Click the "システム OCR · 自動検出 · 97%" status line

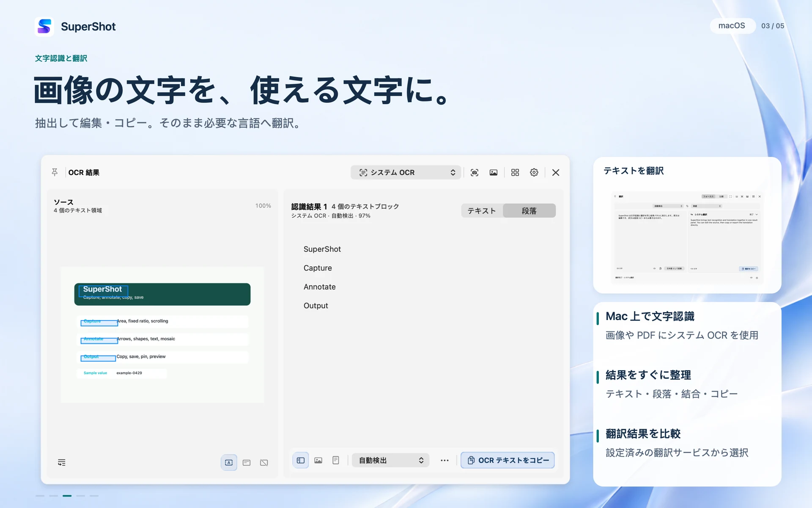[x=331, y=216]
